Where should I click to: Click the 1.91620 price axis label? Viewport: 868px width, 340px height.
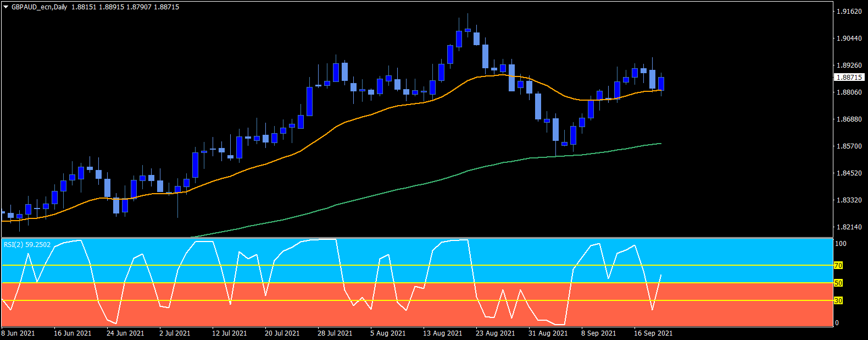tap(849, 11)
